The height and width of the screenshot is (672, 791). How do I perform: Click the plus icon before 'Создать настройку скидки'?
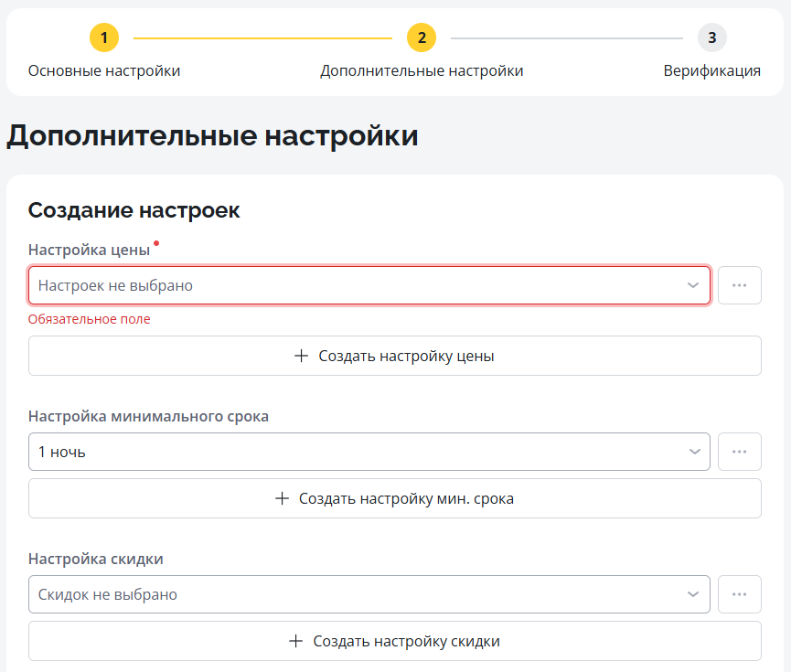tap(296, 641)
